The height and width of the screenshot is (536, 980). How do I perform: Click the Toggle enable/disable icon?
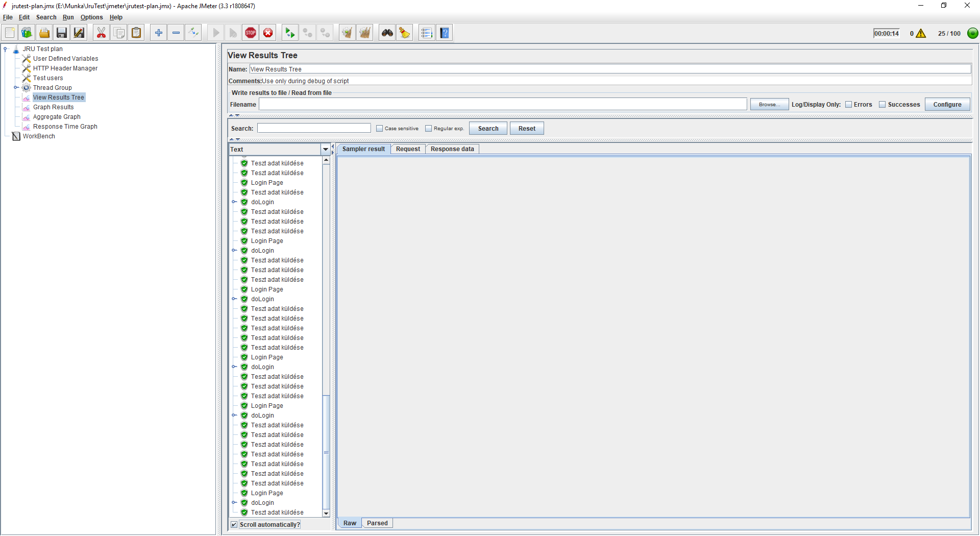193,33
